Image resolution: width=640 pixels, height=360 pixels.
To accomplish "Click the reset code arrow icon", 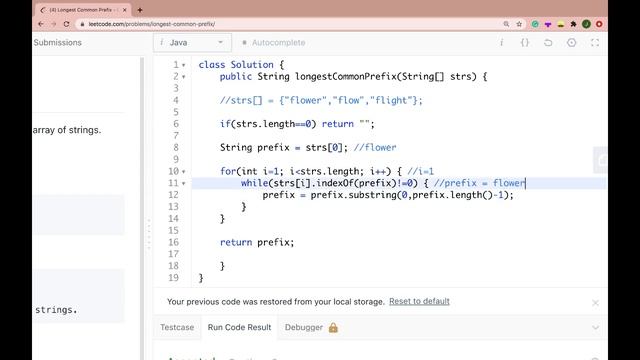I will click(548, 42).
